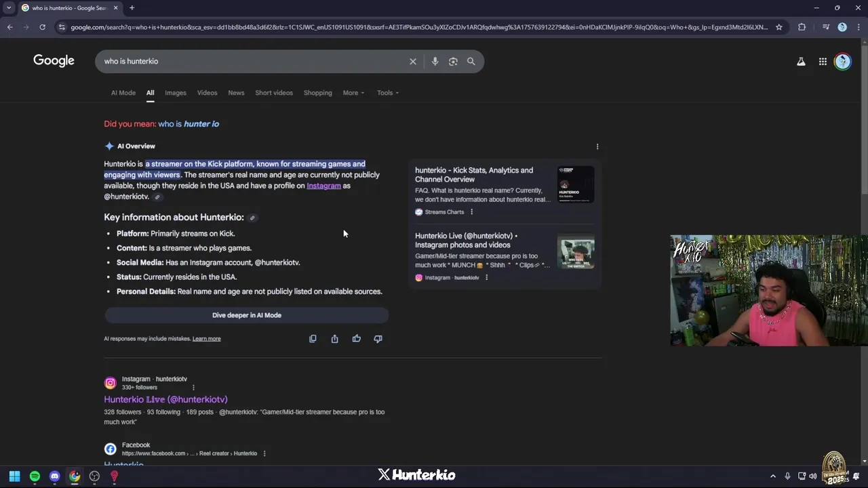This screenshot has height=488, width=868.
Task: Open Learn more about AI responses
Action: tap(206, 339)
